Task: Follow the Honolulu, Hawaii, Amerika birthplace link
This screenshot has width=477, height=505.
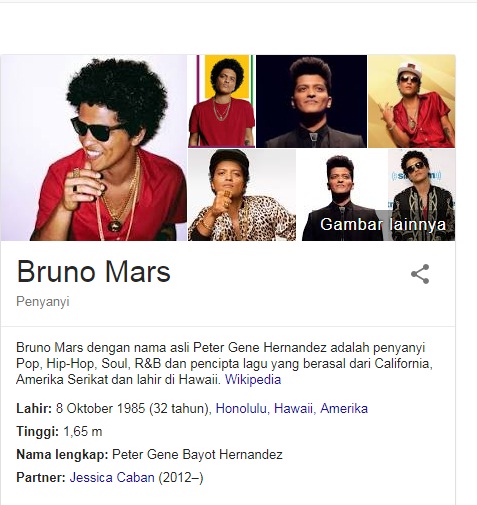Action: (292, 408)
